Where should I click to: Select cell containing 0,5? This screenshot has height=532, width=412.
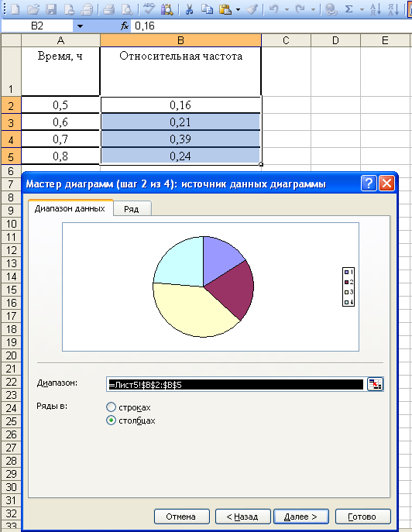point(60,105)
